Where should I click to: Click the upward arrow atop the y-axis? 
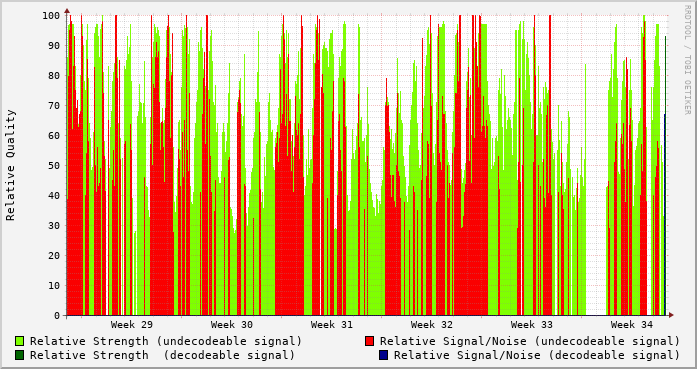67,10
